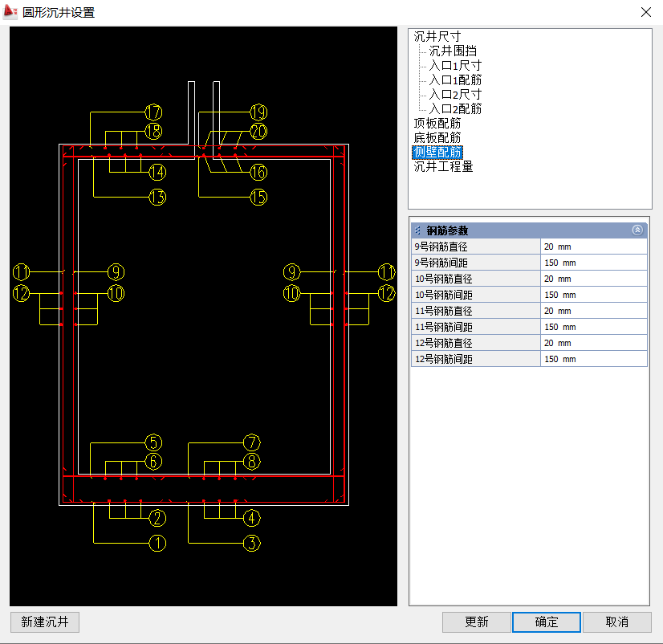This screenshot has width=663, height=644.
Task: Select 入口2配筋 tree node
Action: tap(455, 108)
